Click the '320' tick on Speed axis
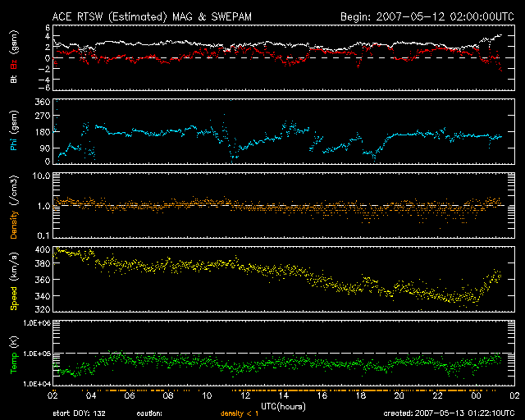The image size is (525, 420). pyautogui.click(x=43, y=309)
